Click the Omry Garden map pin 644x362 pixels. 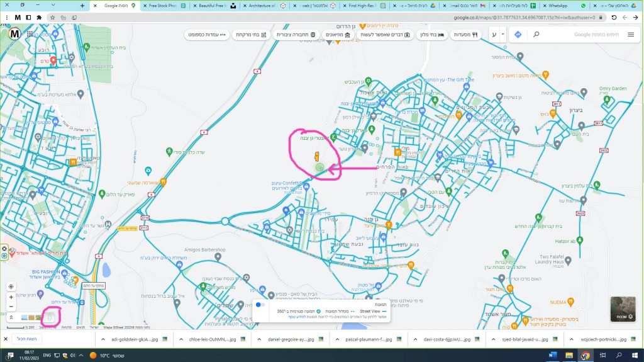pyautogui.click(x=607, y=99)
